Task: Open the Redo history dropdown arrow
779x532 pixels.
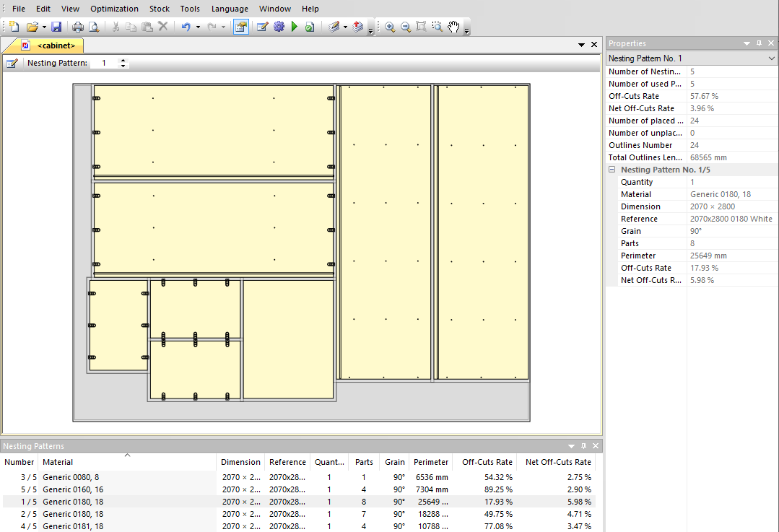Action: click(x=224, y=27)
